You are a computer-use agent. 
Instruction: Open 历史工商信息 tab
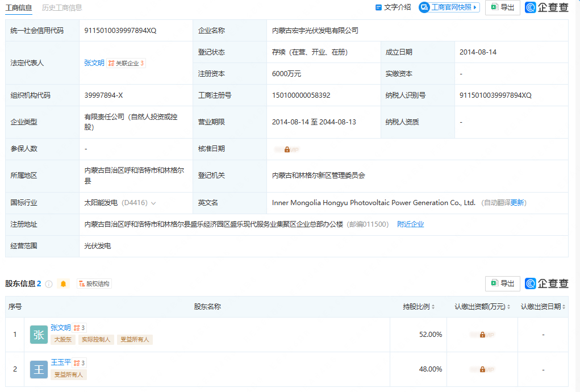[x=62, y=8]
